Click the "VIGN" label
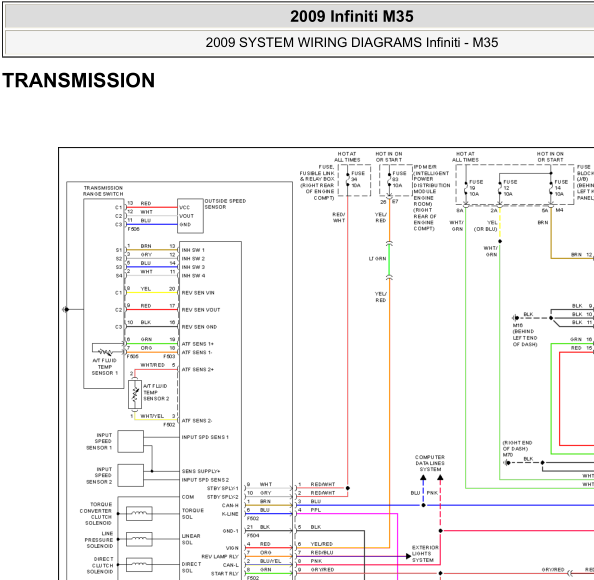594x580 pixels. [x=232, y=548]
